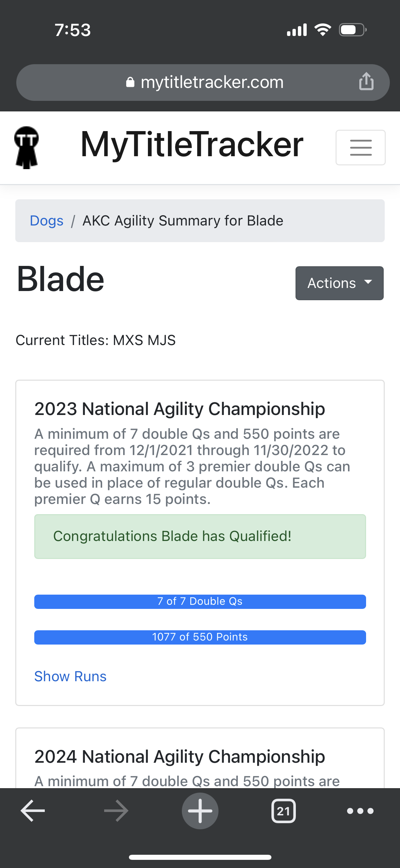Open a new tab with plus button

[200, 811]
